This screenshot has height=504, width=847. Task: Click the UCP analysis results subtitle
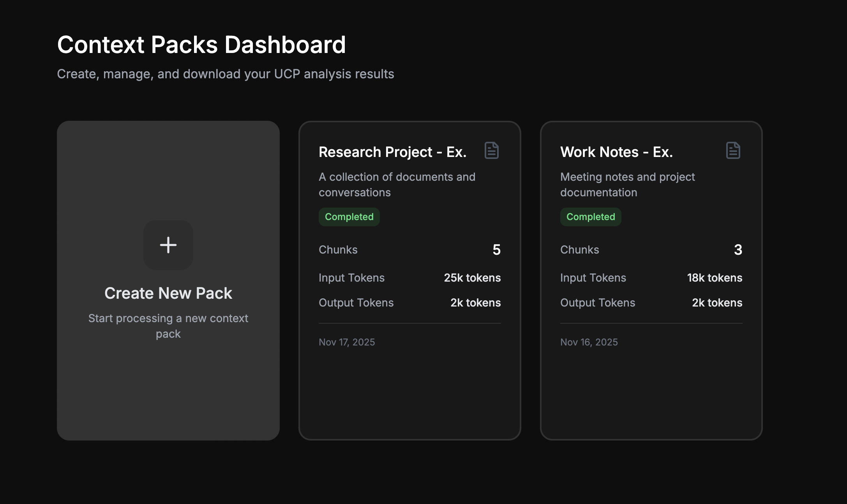[225, 74]
